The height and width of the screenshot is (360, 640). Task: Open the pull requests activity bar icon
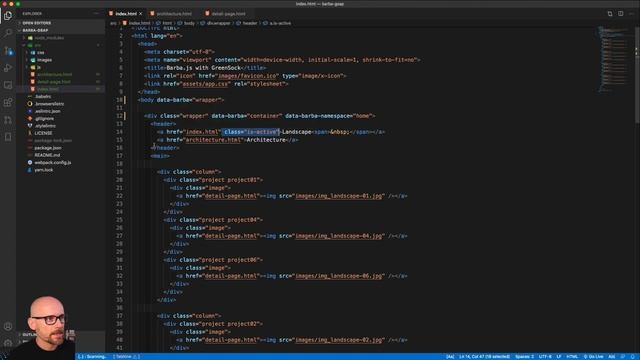tap(8, 120)
